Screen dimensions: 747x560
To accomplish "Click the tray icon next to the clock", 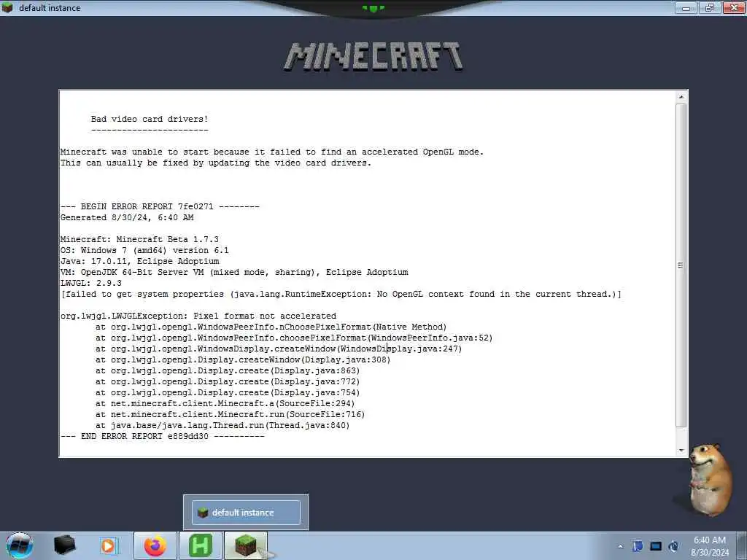I will (673, 546).
